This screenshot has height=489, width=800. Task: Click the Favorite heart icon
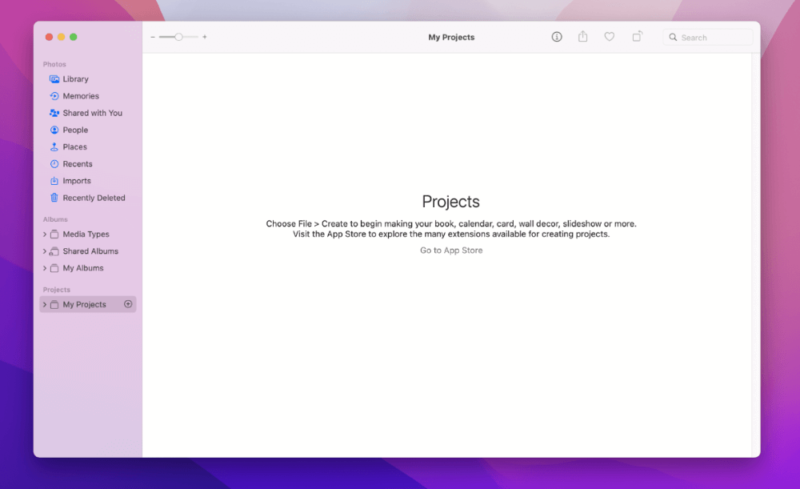pyautogui.click(x=609, y=37)
